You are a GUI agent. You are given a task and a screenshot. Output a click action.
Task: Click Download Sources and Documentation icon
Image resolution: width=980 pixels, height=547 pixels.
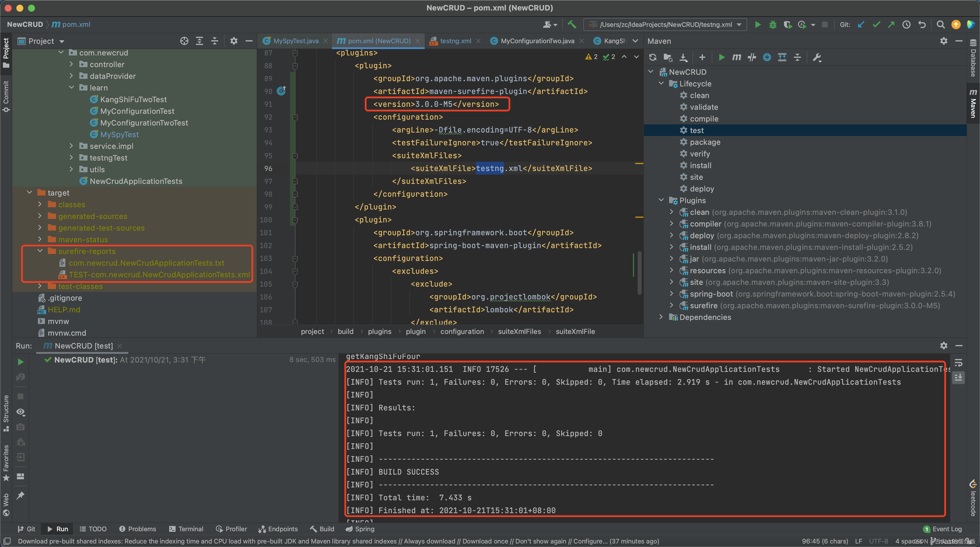click(x=683, y=58)
